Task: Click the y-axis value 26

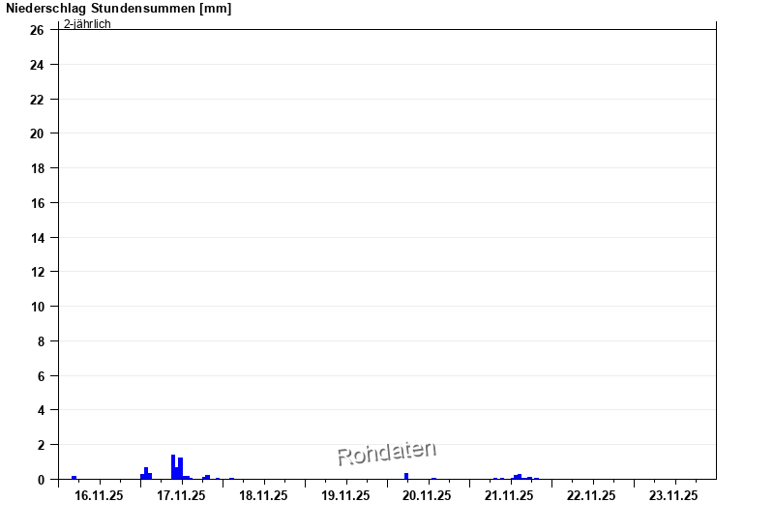Action: click(37, 30)
